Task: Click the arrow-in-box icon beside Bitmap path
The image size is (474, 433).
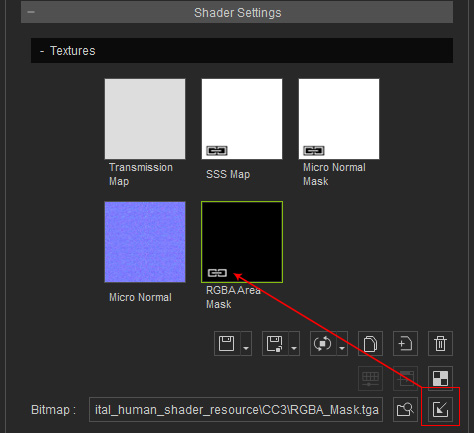Action: (x=440, y=410)
